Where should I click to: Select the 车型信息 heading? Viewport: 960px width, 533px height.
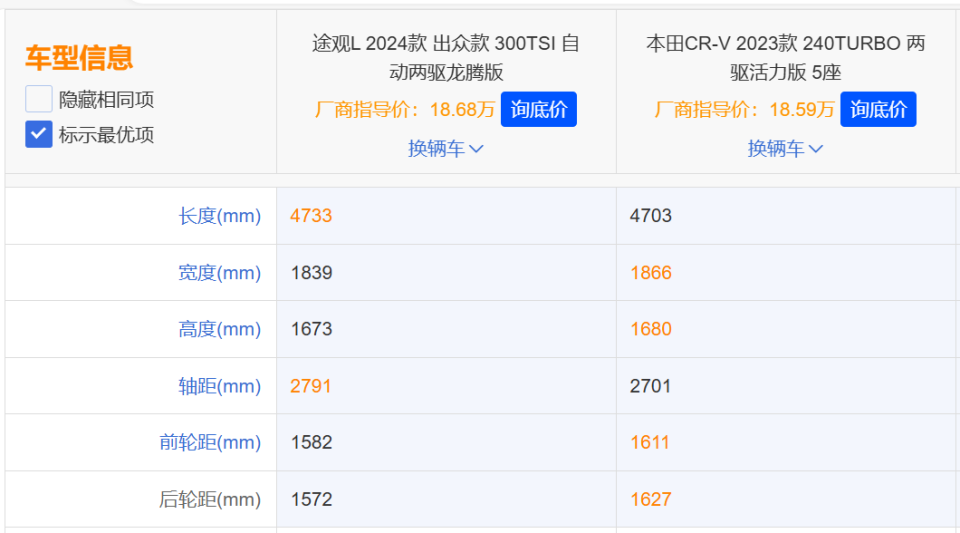(79, 58)
